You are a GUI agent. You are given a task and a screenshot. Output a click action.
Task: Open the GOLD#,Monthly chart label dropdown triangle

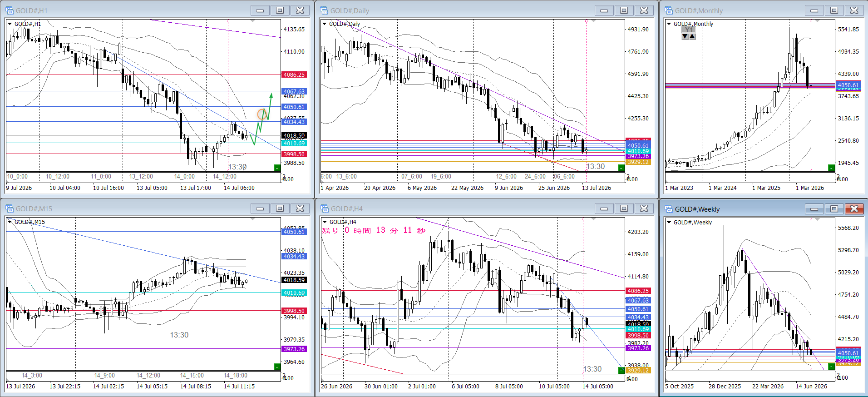669,24
